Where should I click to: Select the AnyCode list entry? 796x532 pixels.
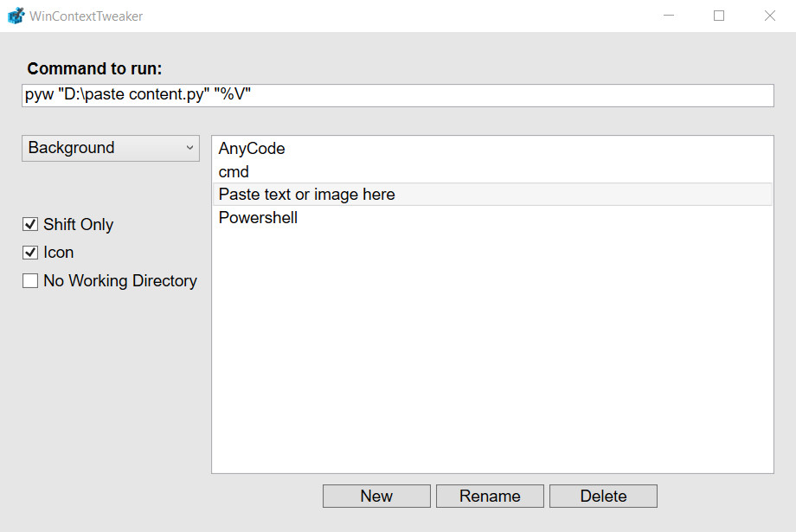(492, 149)
